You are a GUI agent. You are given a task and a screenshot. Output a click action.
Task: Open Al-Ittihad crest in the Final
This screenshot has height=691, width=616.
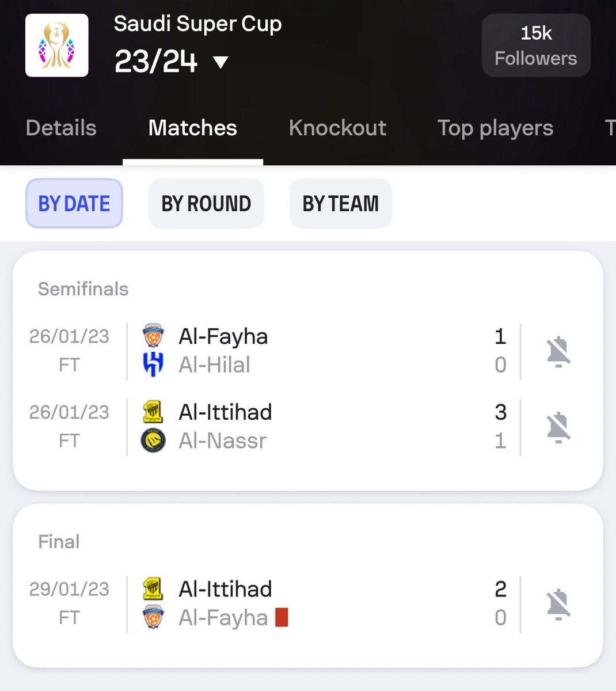point(153,589)
